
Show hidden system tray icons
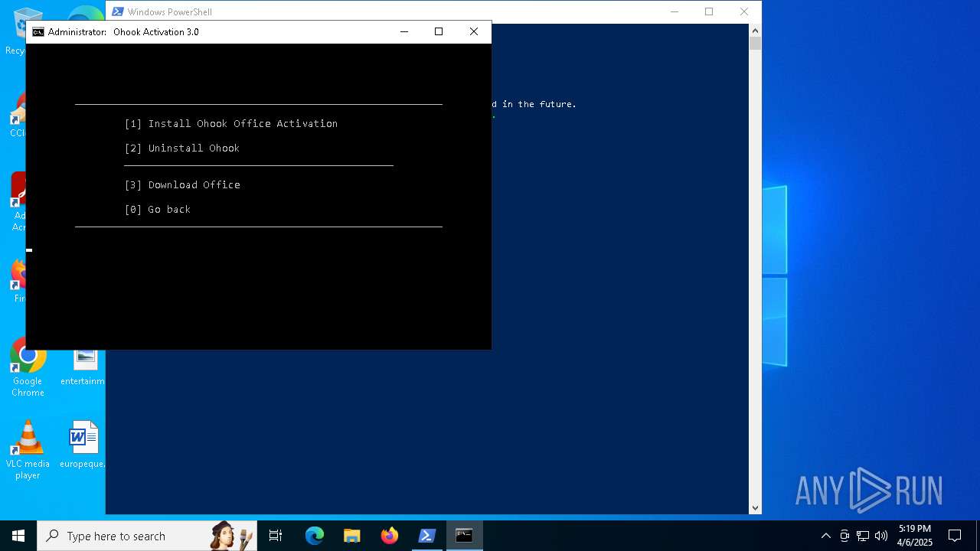pyautogui.click(x=825, y=536)
